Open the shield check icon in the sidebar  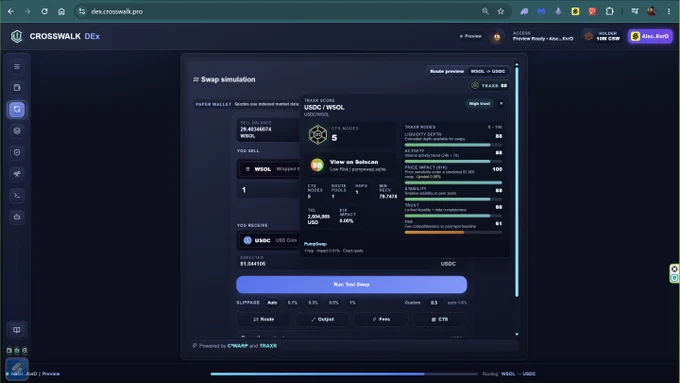(x=17, y=152)
